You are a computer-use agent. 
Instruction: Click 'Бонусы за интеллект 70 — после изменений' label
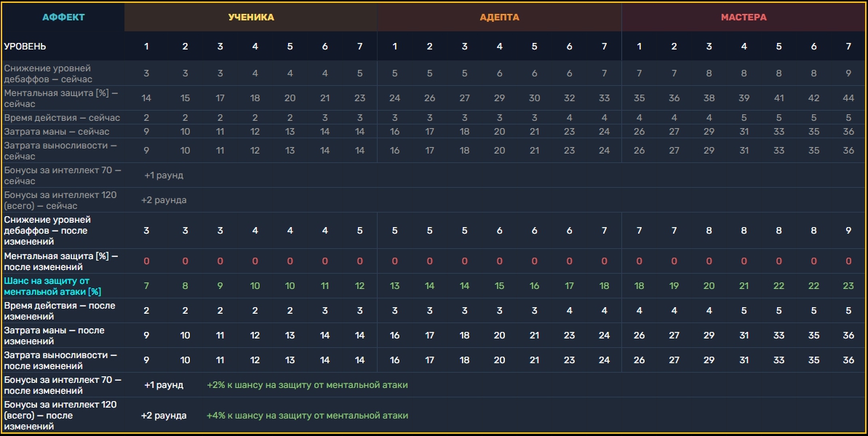(63, 385)
